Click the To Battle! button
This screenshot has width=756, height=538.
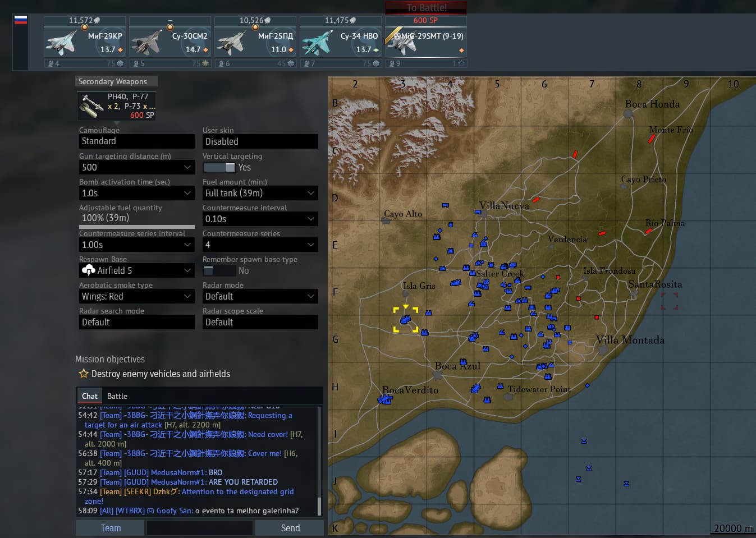click(426, 8)
